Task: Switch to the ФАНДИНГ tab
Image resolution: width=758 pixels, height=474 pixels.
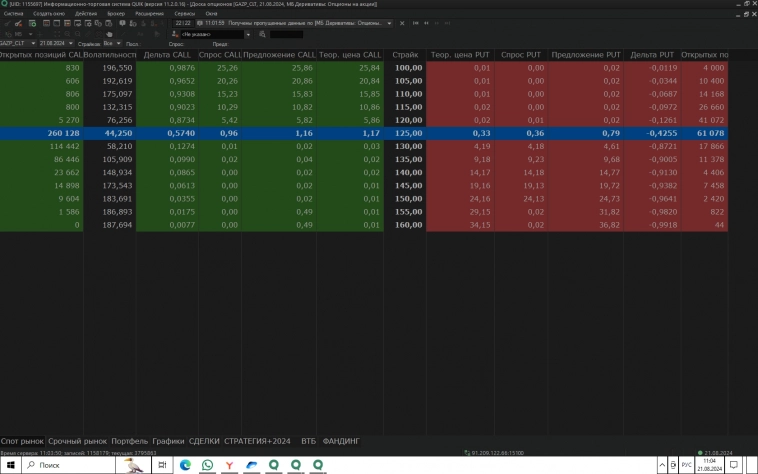Action: click(x=342, y=441)
